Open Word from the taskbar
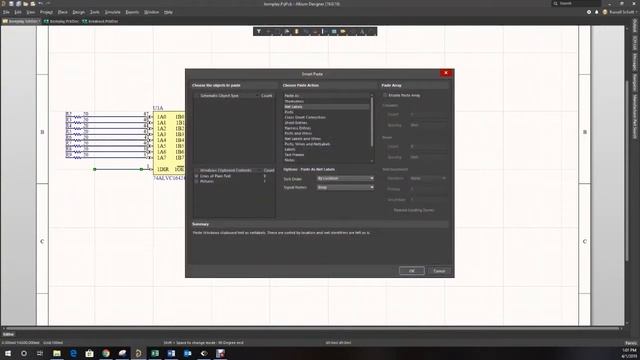This screenshot has height=360, width=640. point(171,353)
